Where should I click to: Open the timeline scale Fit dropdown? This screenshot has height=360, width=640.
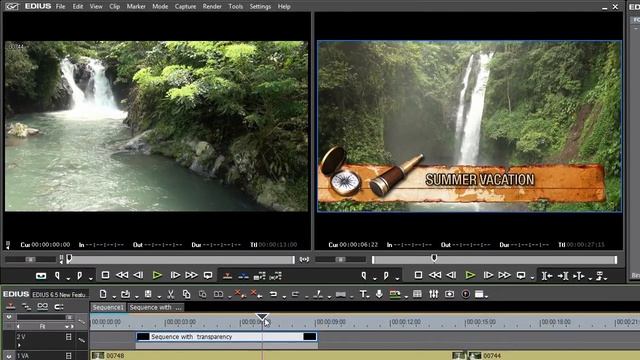pyautogui.click(x=67, y=326)
